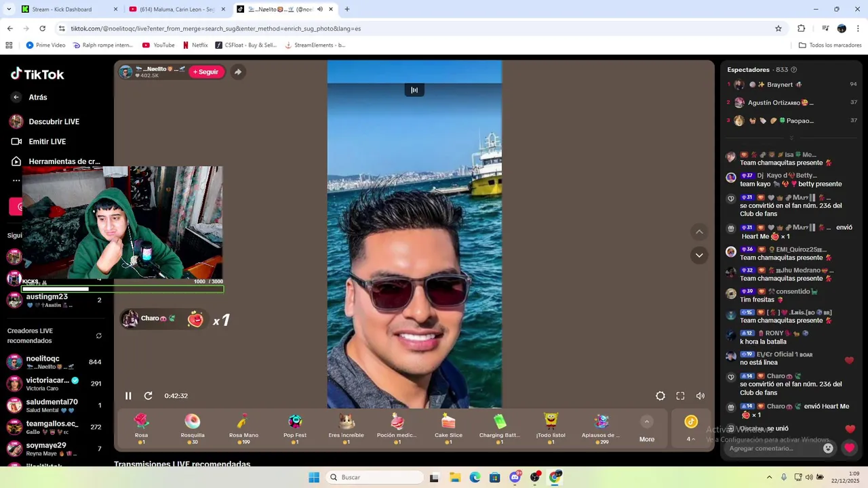The height and width of the screenshot is (488, 868).
Task: Click the stream player top sound bars icon
Action: pyautogui.click(x=414, y=90)
